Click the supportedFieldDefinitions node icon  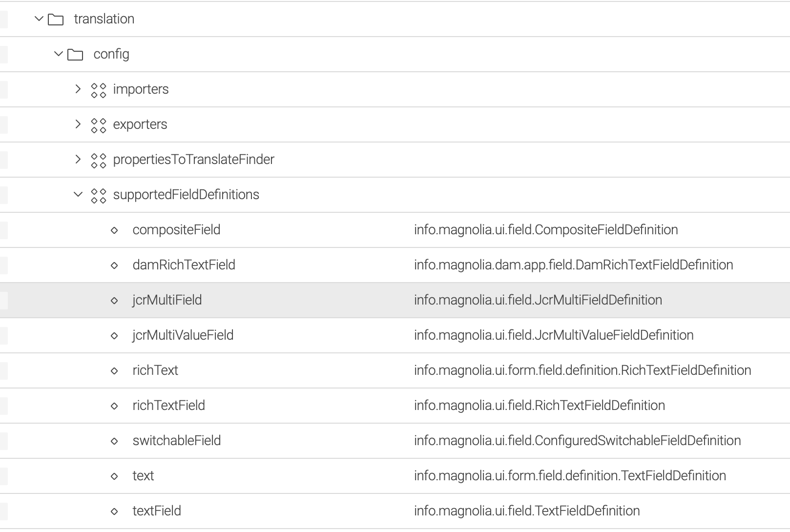point(98,195)
